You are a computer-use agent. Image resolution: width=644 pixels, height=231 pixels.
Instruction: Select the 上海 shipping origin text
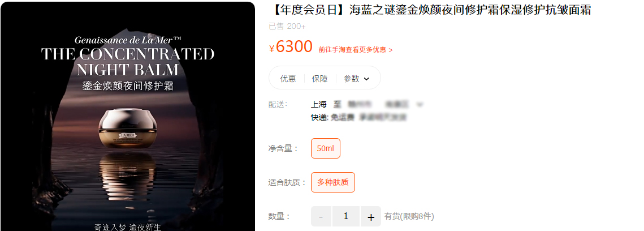[x=319, y=104]
